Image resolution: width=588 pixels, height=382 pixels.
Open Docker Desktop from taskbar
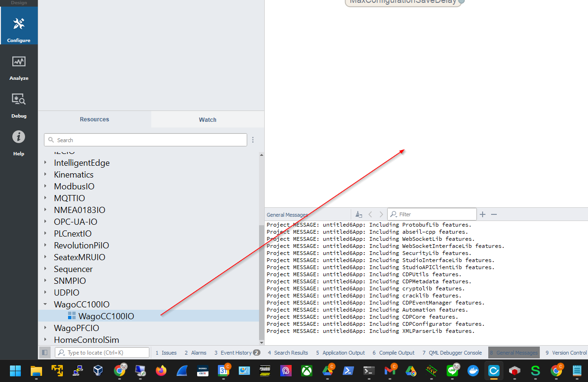pyautogui.click(x=473, y=371)
